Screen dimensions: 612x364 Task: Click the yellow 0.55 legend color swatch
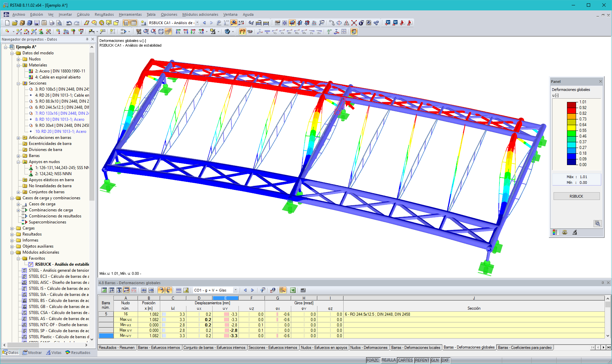572,127
